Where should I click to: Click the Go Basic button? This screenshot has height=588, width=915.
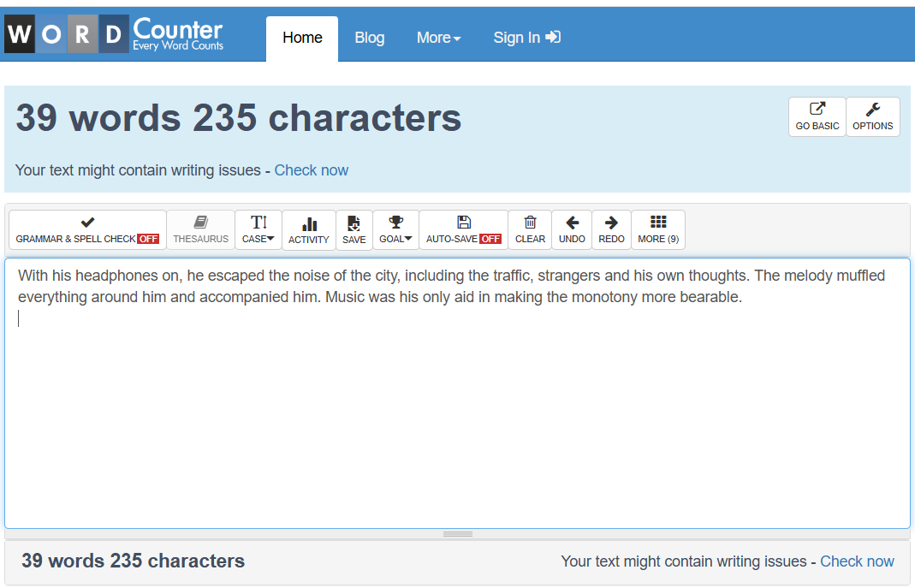pyautogui.click(x=817, y=116)
